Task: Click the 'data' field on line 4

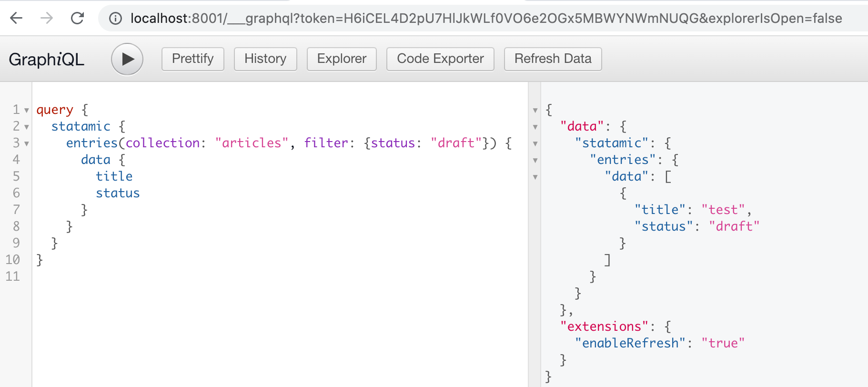Action: 96,160
